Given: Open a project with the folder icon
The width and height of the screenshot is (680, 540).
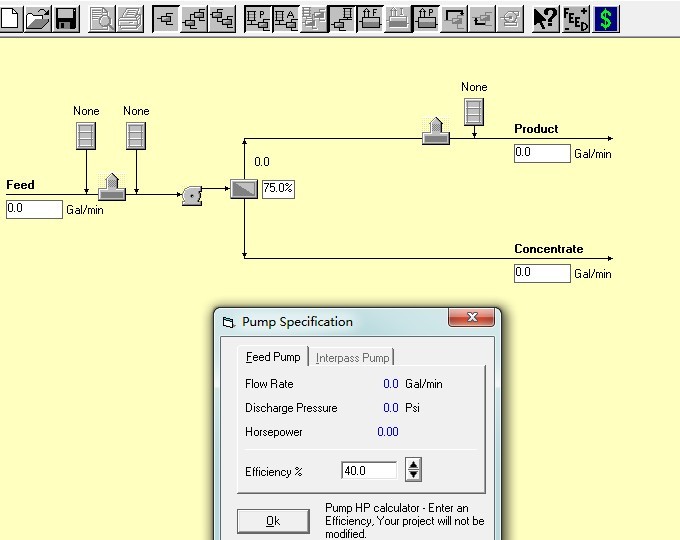Looking at the screenshot, I should (x=38, y=19).
